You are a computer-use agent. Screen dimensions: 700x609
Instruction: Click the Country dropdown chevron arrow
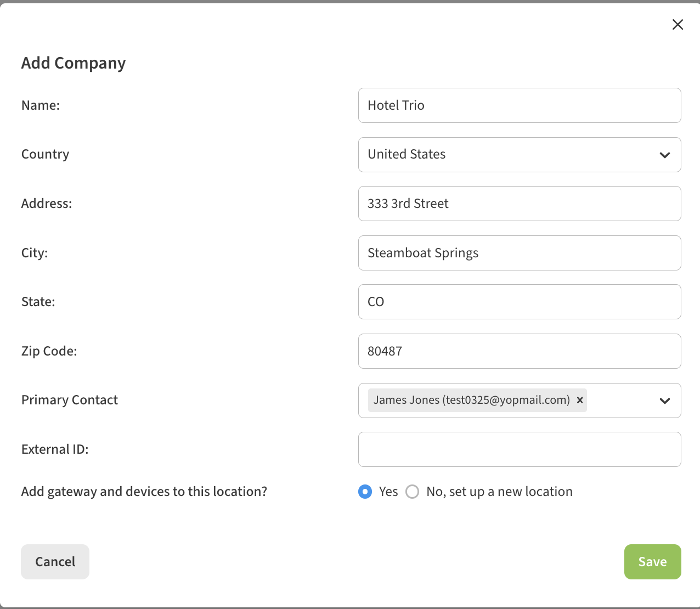tap(664, 155)
